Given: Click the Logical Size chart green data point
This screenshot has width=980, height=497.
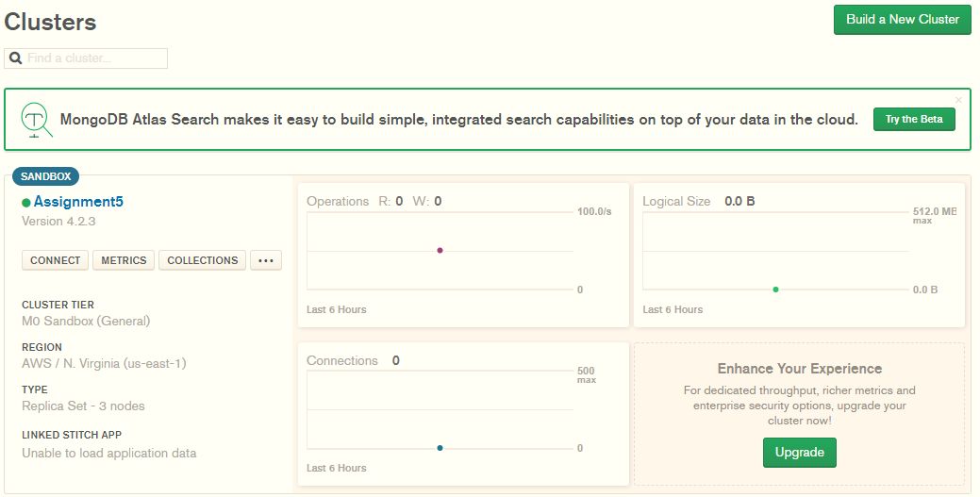Looking at the screenshot, I should [775, 290].
